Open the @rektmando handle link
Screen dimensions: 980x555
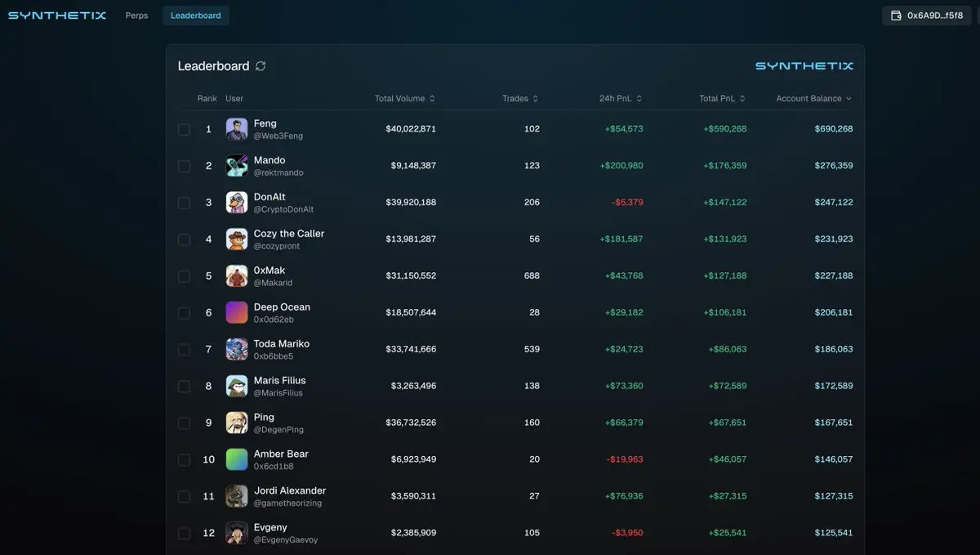278,172
